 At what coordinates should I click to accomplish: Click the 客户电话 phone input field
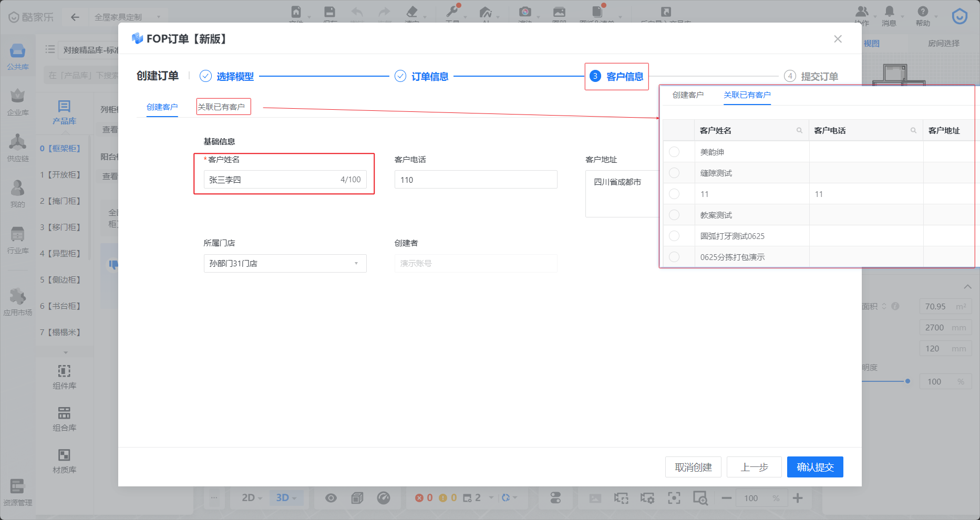pos(476,180)
